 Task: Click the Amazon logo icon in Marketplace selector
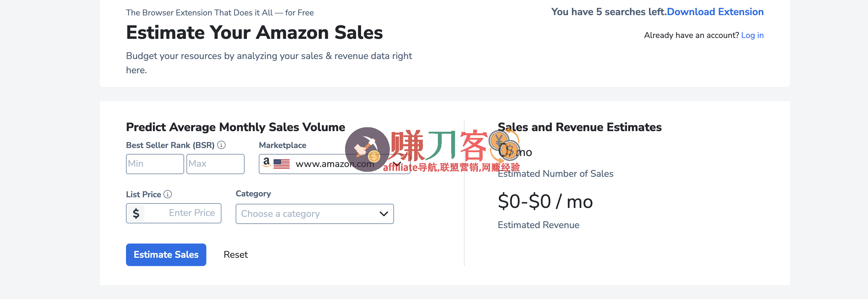(266, 162)
